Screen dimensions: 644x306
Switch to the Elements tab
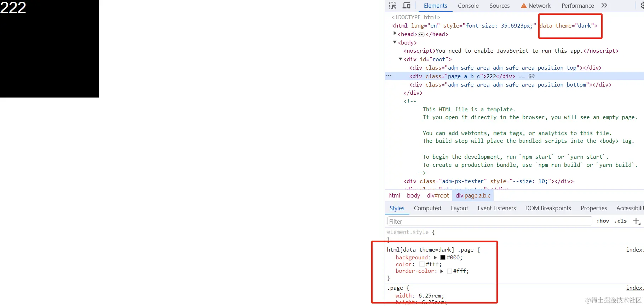coord(435,6)
